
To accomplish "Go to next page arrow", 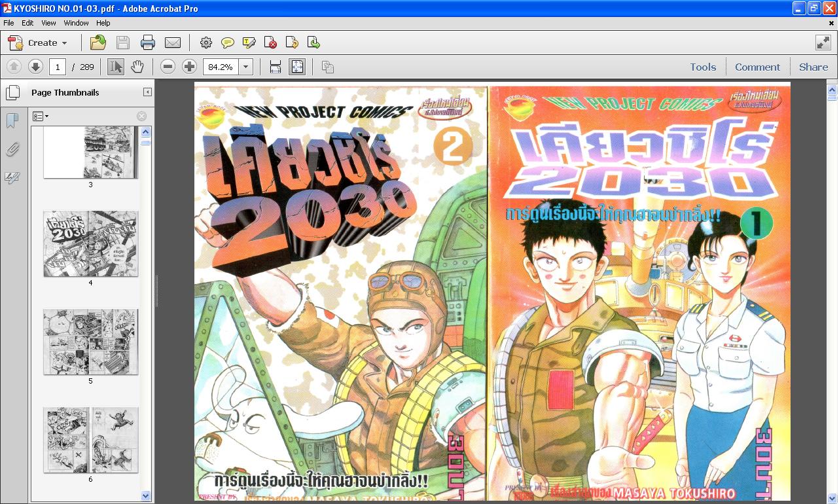I will pyautogui.click(x=35, y=67).
